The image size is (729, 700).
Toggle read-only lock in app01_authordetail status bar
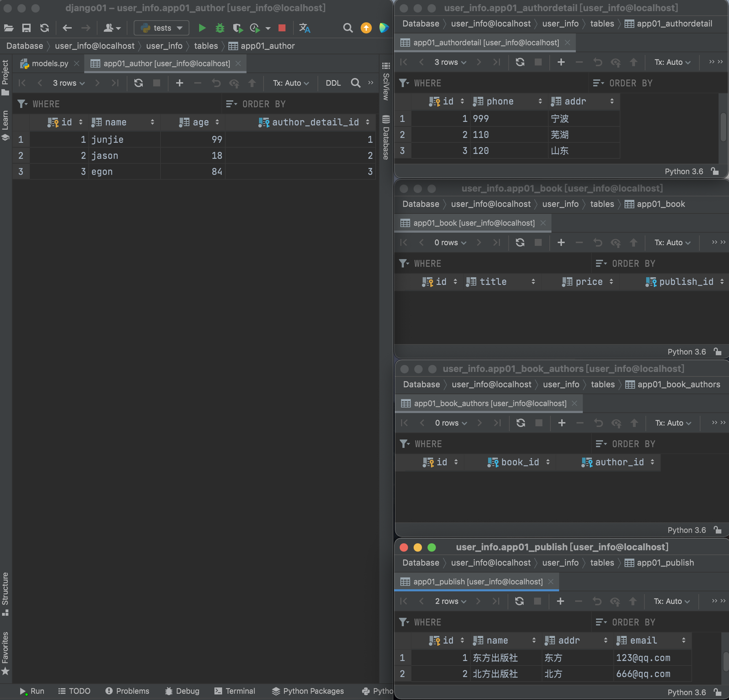tap(714, 171)
